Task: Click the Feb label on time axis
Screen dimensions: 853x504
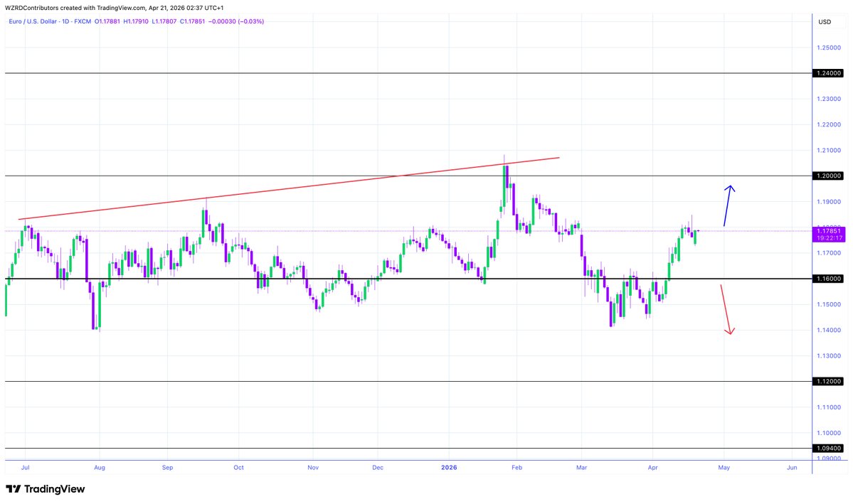Action: pyautogui.click(x=516, y=468)
